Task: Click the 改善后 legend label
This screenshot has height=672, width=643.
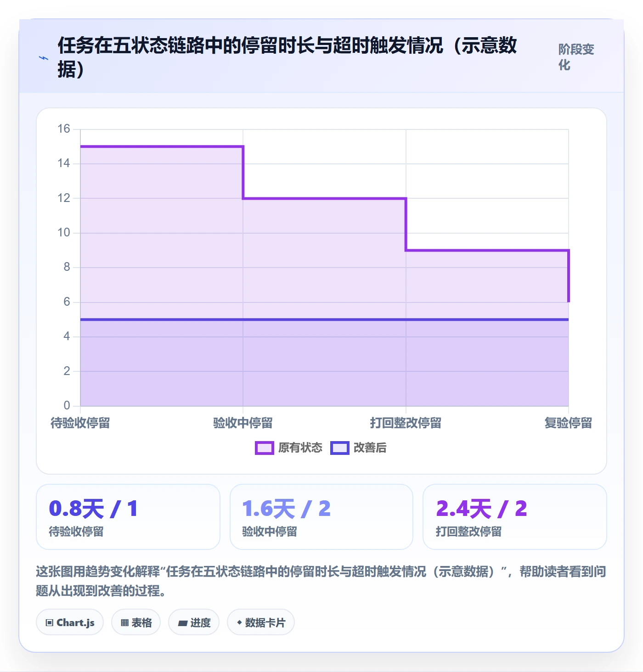Action: 370,448
